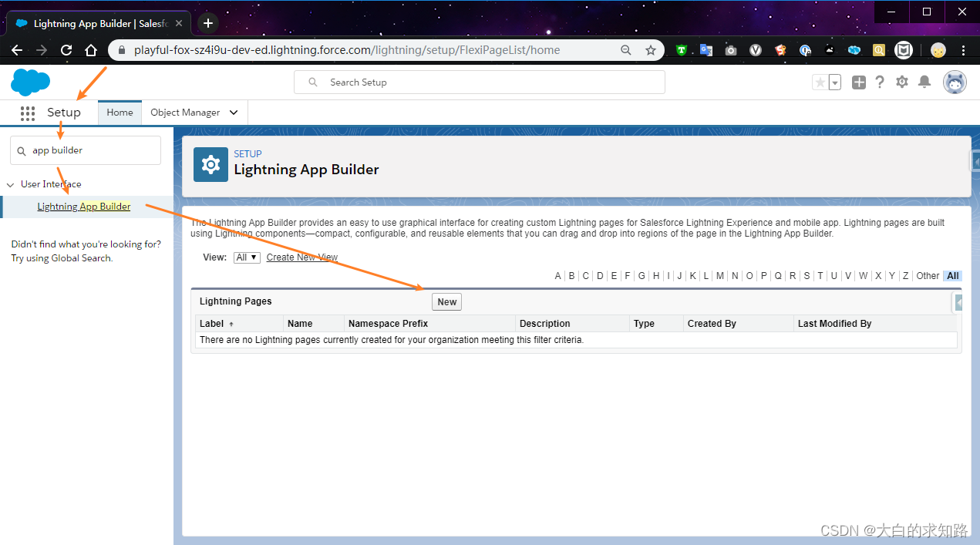This screenshot has width=980, height=545.
Task: Sort by the Created By column
Action: point(712,324)
